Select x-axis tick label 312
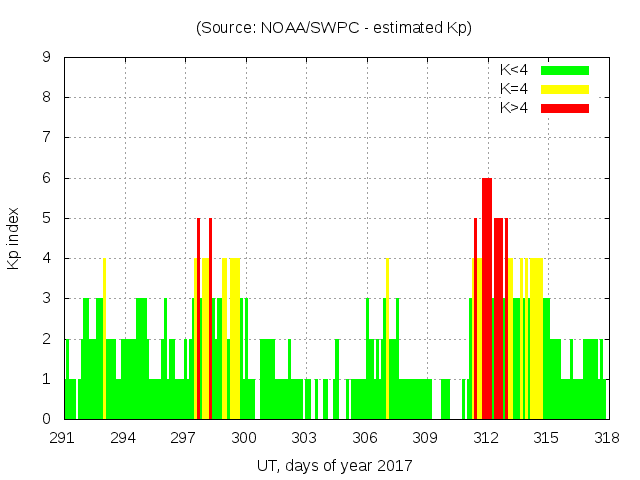The width and height of the screenshot is (640, 480). 486,438
